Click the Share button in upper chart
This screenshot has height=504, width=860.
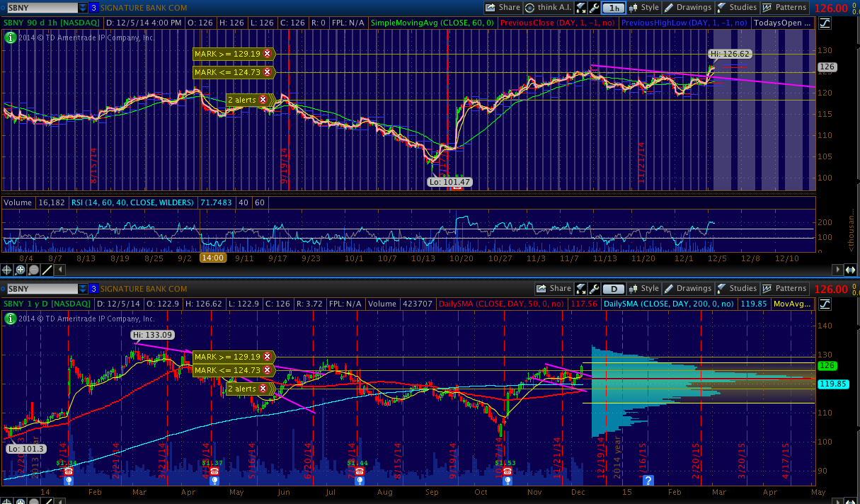pyautogui.click(x=503, y=8)
